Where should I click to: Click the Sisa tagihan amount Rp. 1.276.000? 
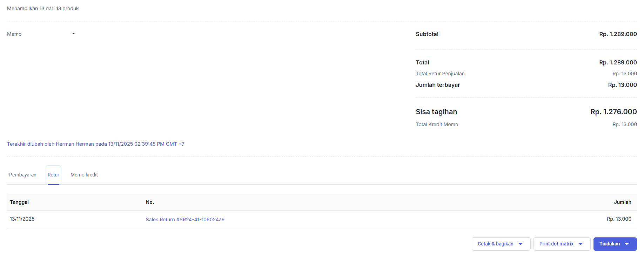pos(613,112)
